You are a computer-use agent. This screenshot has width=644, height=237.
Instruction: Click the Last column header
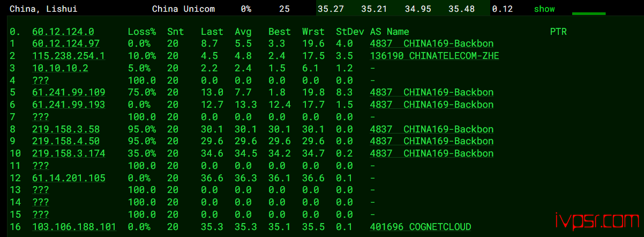212,32
